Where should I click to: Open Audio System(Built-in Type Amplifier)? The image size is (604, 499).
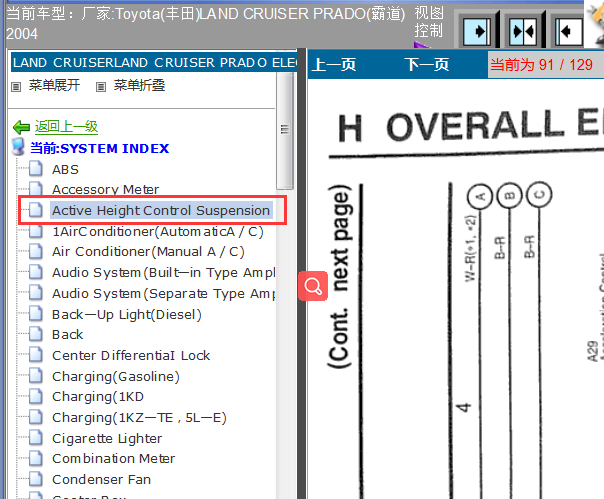coord(164,273)
